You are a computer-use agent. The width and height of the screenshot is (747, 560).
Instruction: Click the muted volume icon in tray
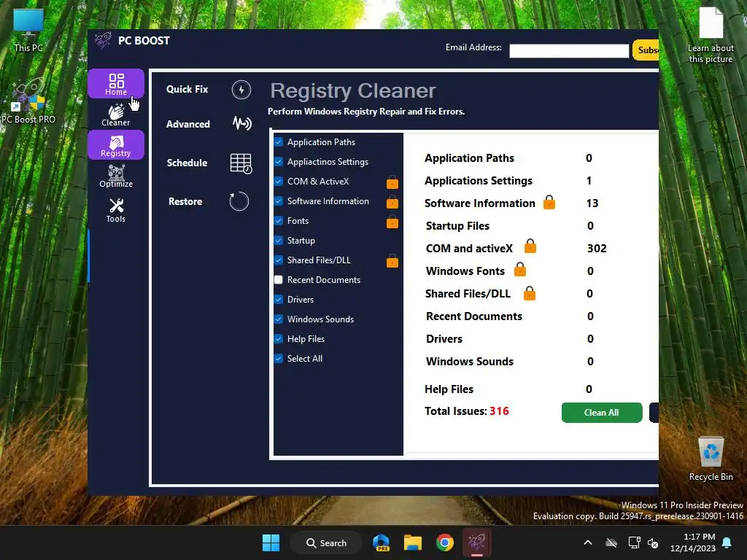click(653, 542)
